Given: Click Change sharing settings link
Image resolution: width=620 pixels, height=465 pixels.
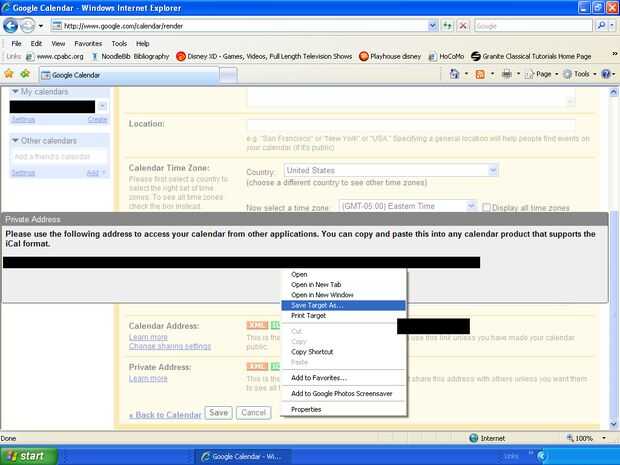Looking at the screenshot, I should pyautogui.click(x=170, y=346).
